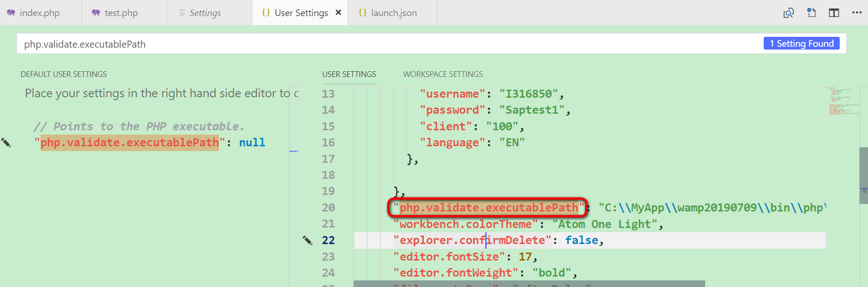Viewport: 868px width, 287px height.
Task: Open the index.php tab
Action: pyautogui.click(x=41, y=13)
